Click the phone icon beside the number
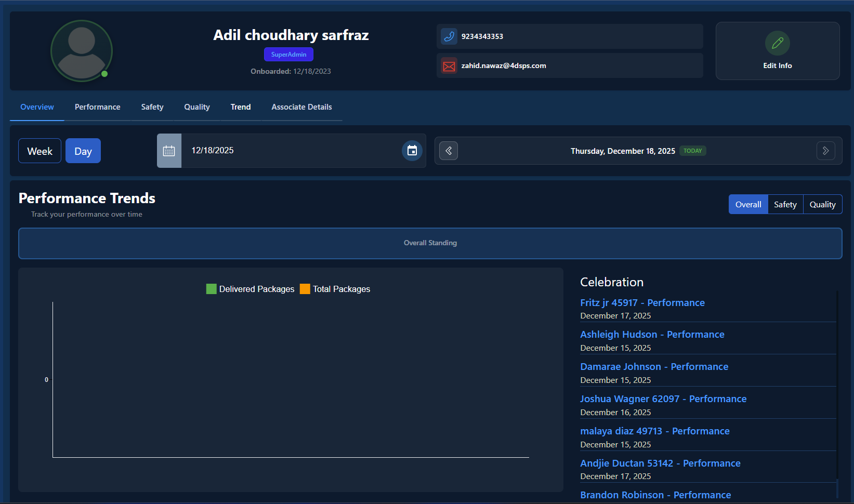 [x=449, y=36]
